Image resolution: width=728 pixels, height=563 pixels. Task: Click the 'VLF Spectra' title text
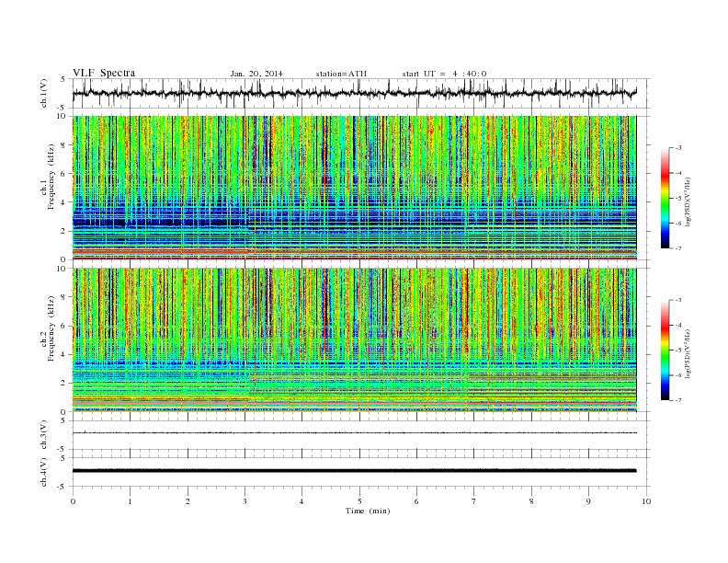tap(104, 73)
